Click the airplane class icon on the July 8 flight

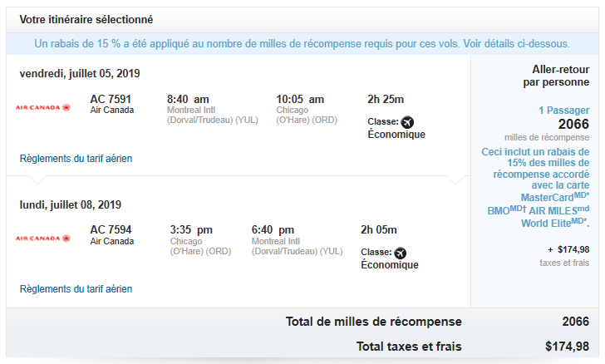[401, 253]
